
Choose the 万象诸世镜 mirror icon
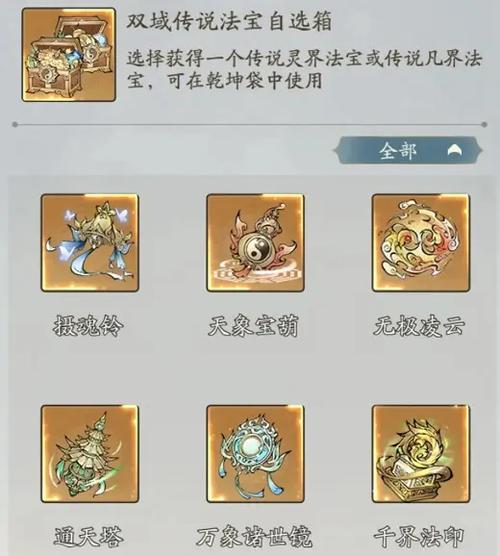[x=255, y=454]
